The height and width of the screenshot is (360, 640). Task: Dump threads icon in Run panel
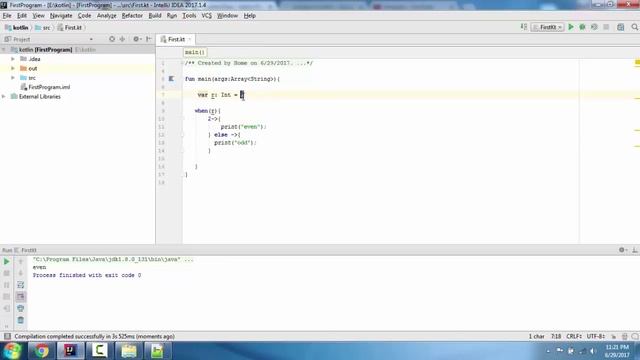[7, 297]
